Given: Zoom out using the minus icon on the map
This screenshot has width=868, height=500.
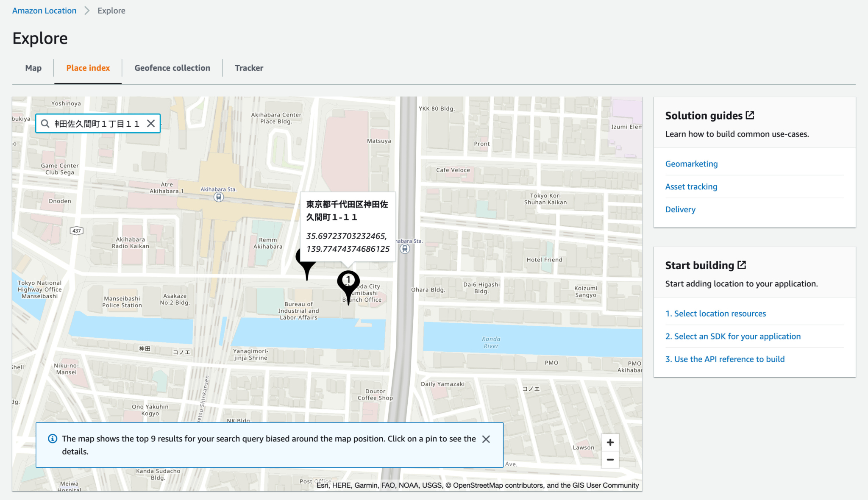Looking at the screenshot, I should pos(610,459).
